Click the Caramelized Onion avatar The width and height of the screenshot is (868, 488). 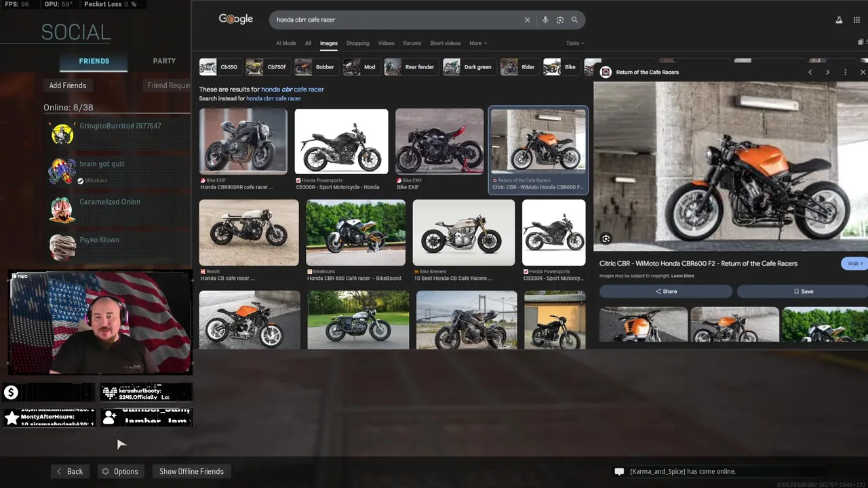[x=62, y=210]
